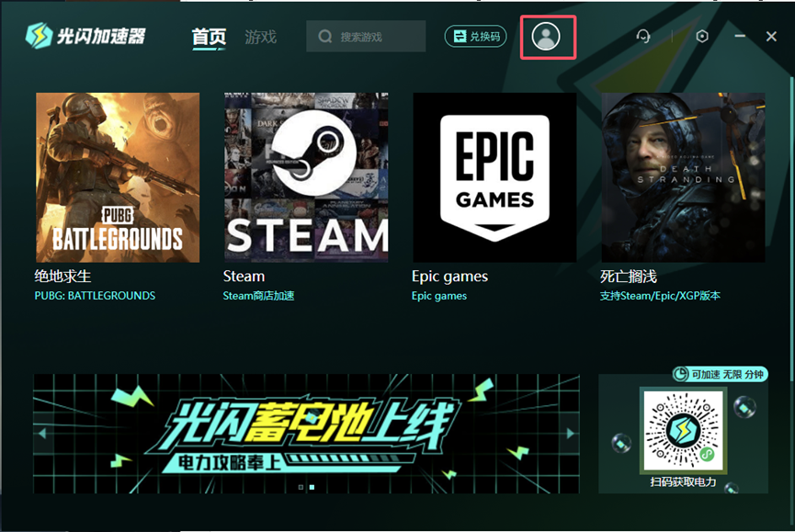Select the Death Stranding cover
The width and height of the screenshot is (795, 532).
[x=684, y=177]
